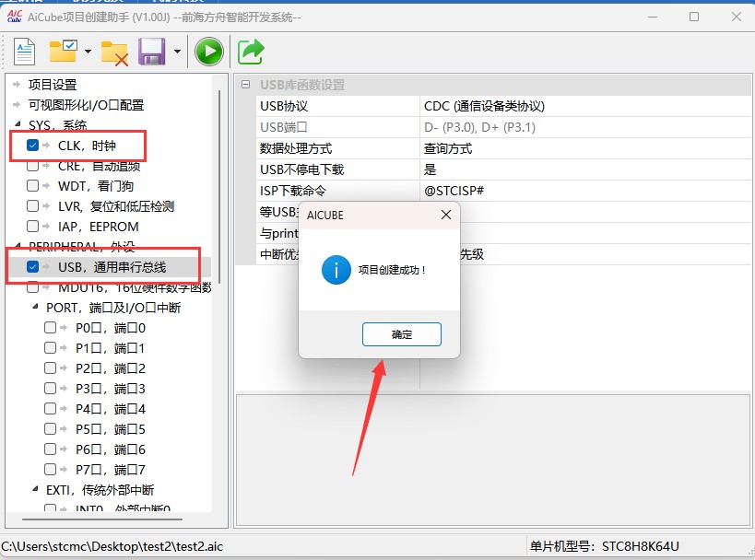
Task: Collapse the PORT 端口及I/O口中断 node
Action: click(x=35, y=306)
